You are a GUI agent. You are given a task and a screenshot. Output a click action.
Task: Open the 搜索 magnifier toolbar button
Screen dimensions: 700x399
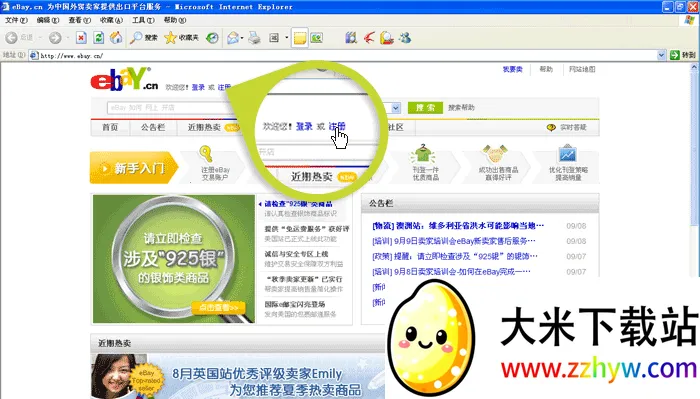(x=143, y=38)
